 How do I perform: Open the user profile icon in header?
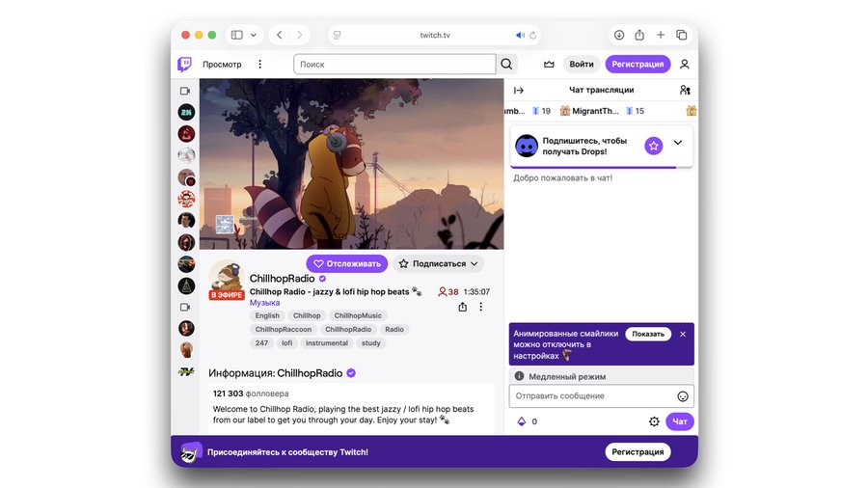point(685,65)
